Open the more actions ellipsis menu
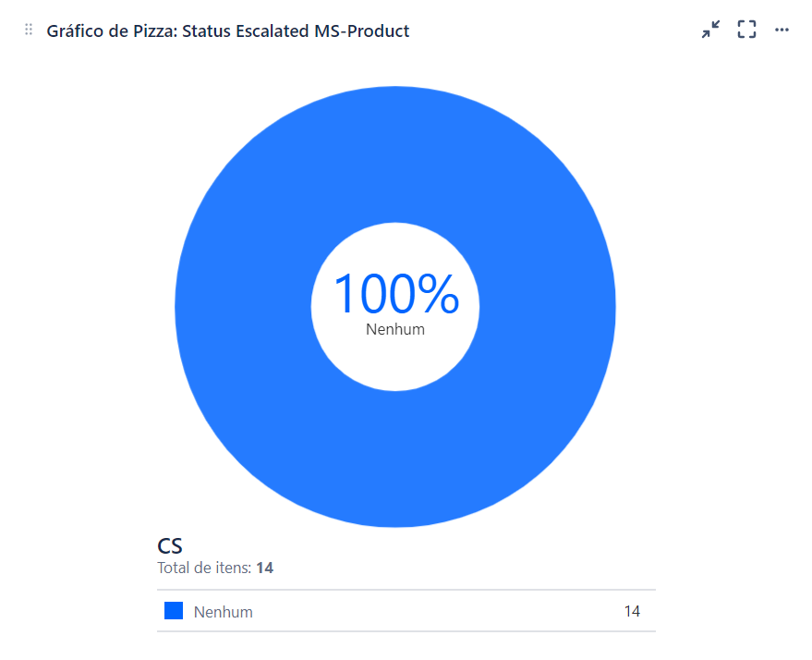 (x=782, y=30)
